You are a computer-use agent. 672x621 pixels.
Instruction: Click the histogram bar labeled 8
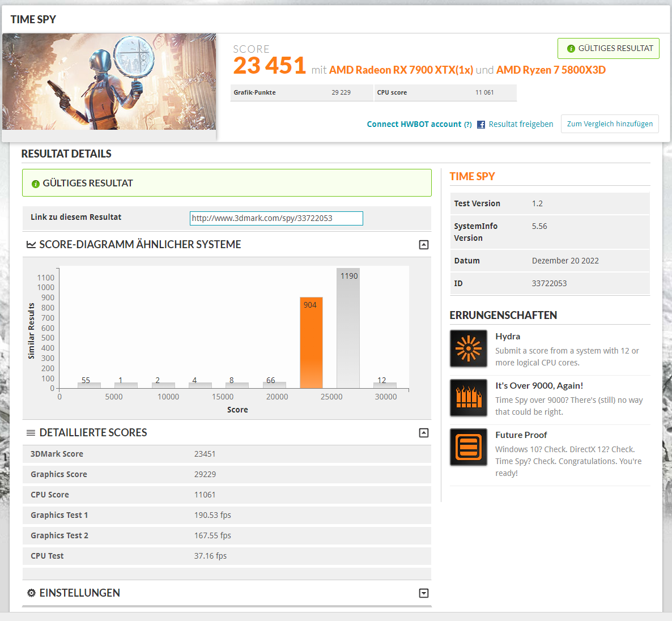[x=237, y=385]
